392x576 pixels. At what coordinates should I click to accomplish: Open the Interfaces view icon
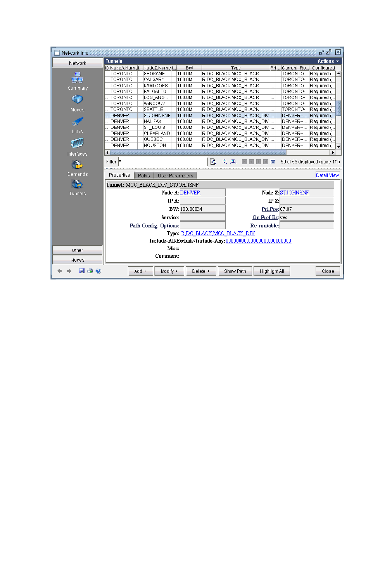tap(78, 143)
